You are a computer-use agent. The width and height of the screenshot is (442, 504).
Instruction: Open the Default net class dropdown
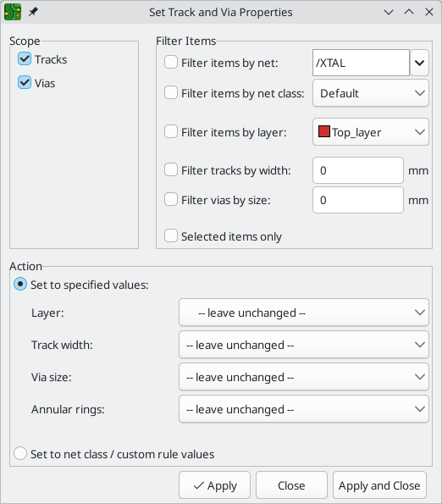click(371, 93)
